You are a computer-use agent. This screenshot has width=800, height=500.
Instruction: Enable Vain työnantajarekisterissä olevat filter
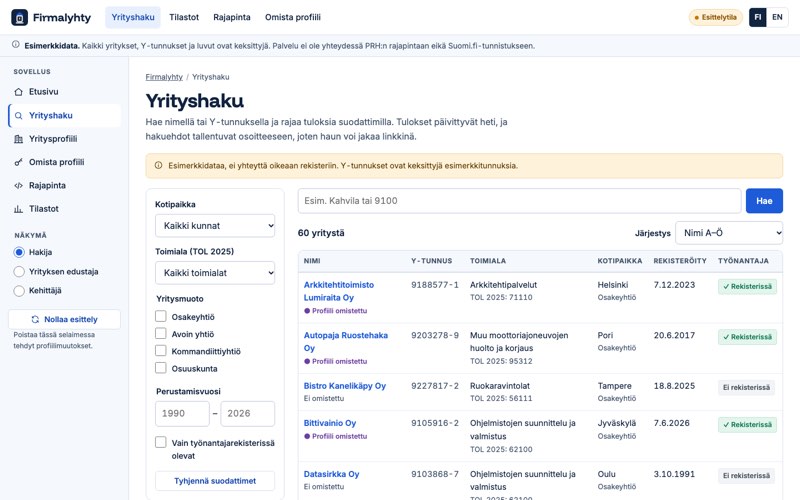click(161, 442)
